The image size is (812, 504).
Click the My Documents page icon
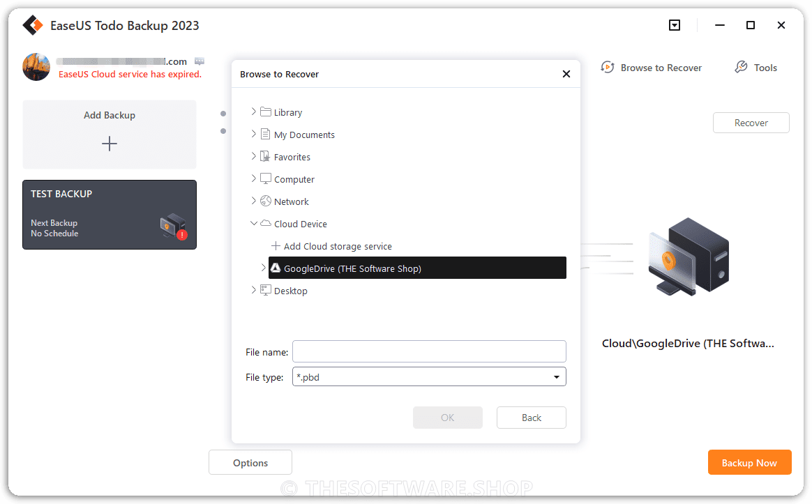point(266,134)
